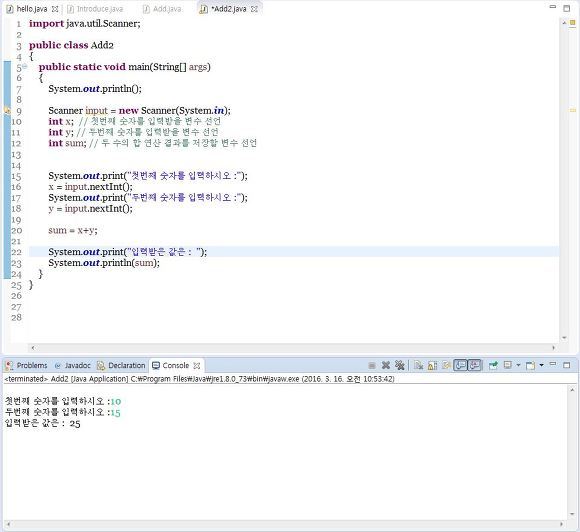Close the hello.java tab
This screenshot has width=580, height=532.
[x=55, y=9]
